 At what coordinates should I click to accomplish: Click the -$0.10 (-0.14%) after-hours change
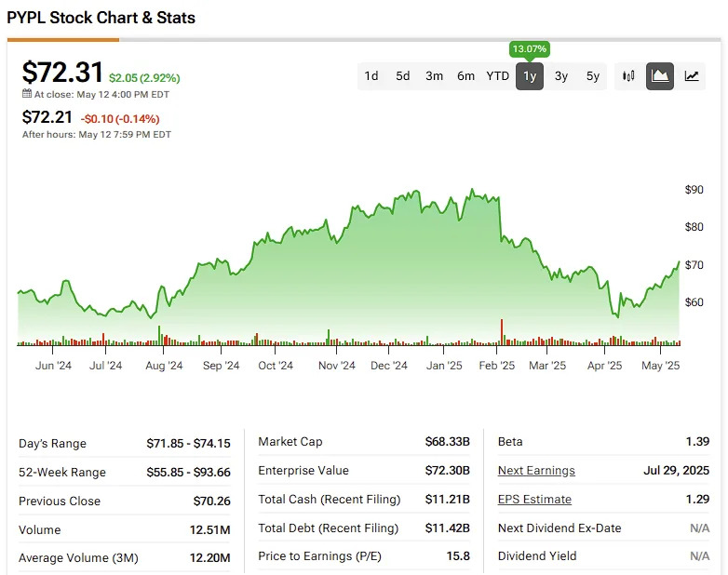pyautogui.click(x=120, y=119)
